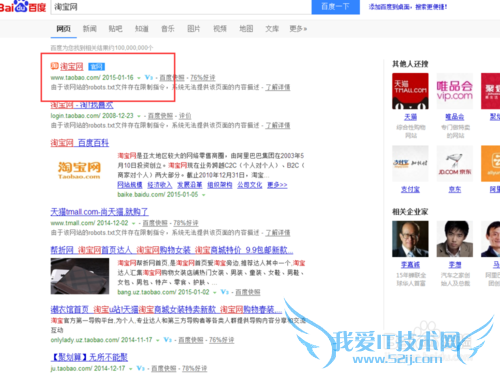Expand the dropdown arrow after login.taobao.com date
Image resolution: width=500 pixels, height=374 pixels.
(139, 116)
